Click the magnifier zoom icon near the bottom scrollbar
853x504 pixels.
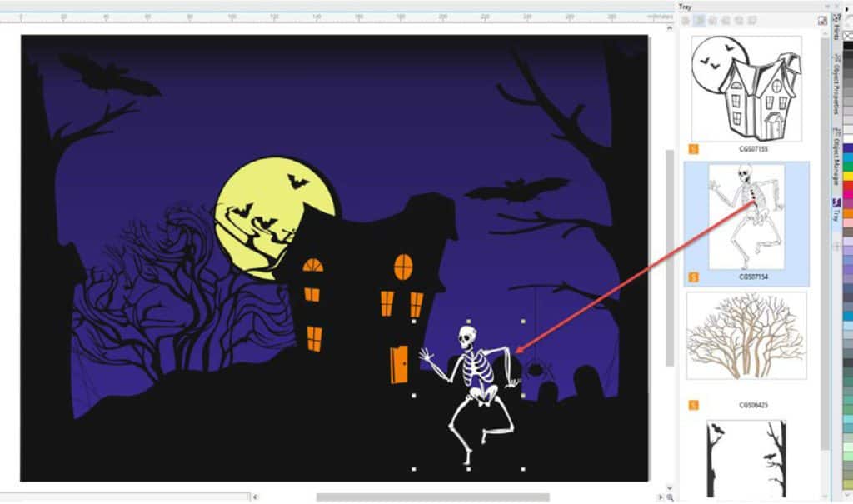671,497
